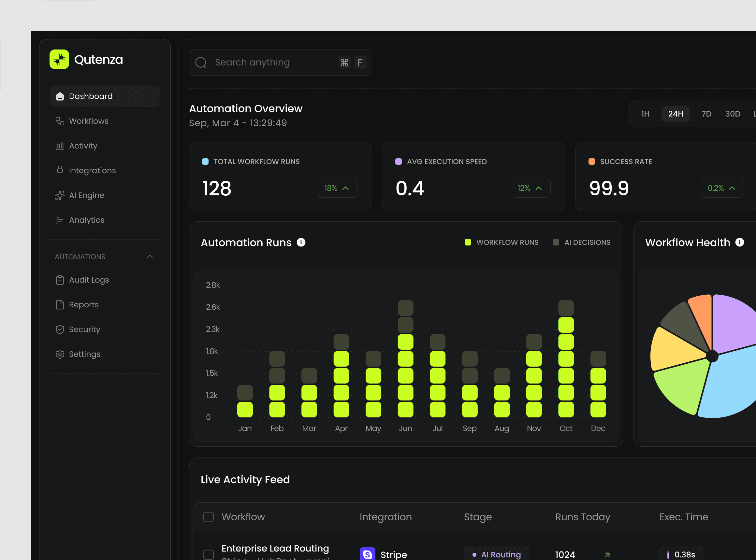756x560 pixels.
Task: Sort by Integration column header
Action: (386, 517)
